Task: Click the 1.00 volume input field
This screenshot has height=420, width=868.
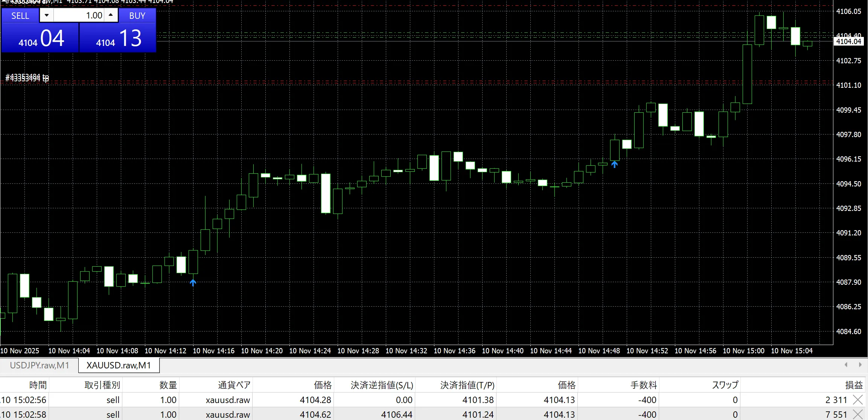Action: 79,15
